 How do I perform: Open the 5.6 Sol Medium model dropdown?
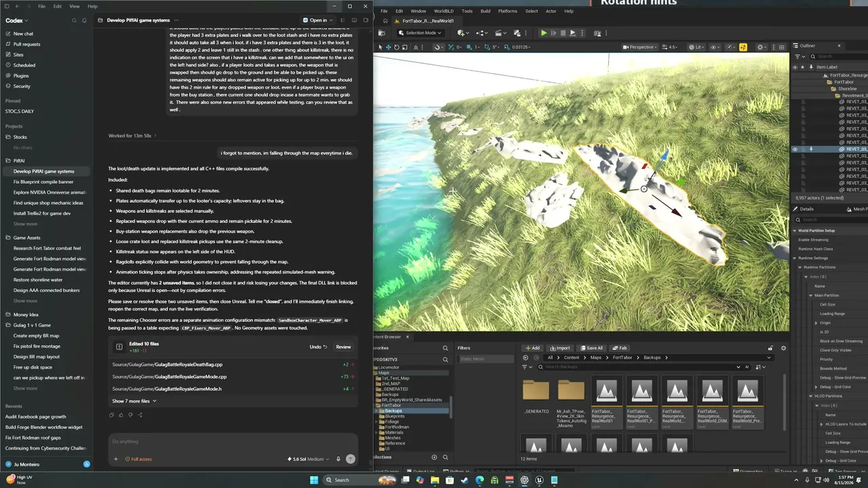tap(309, 459)
